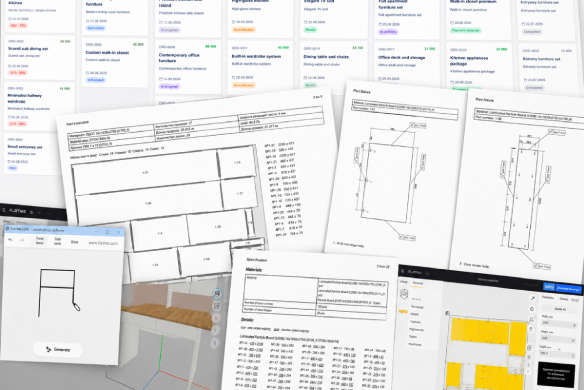Open the Scandi oak dining set order card

39,58
